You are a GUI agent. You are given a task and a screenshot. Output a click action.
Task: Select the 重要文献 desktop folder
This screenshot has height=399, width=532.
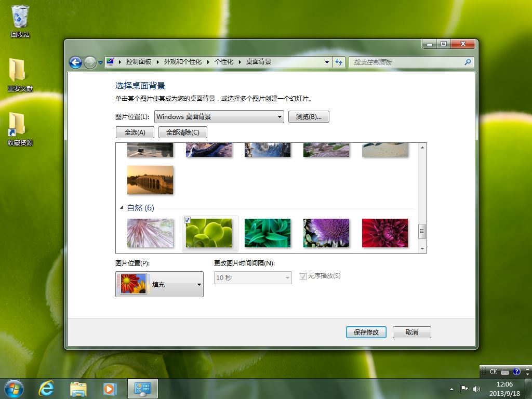click(x=20, y=75)
